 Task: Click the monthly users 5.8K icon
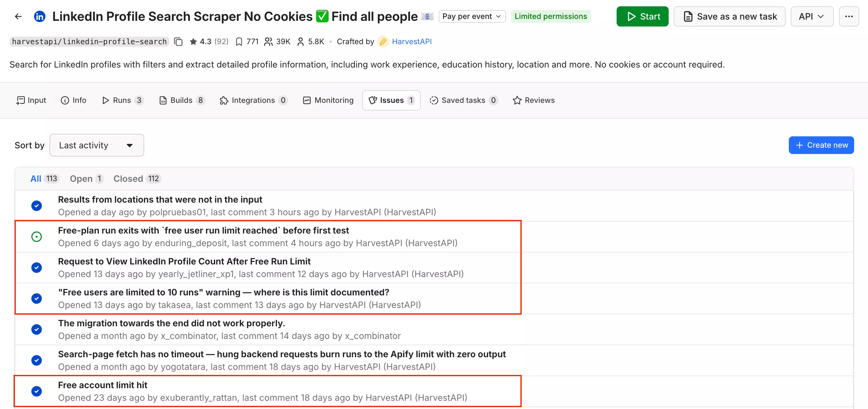300,41
